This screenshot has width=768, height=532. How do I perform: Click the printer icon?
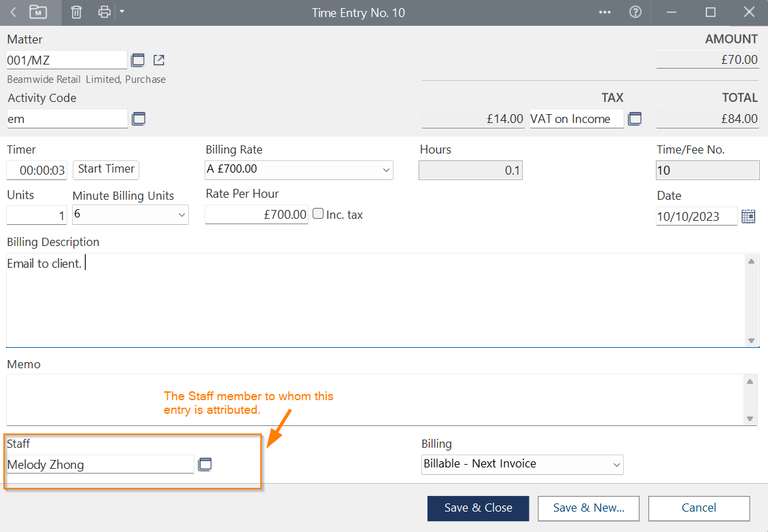coord(104,12)
